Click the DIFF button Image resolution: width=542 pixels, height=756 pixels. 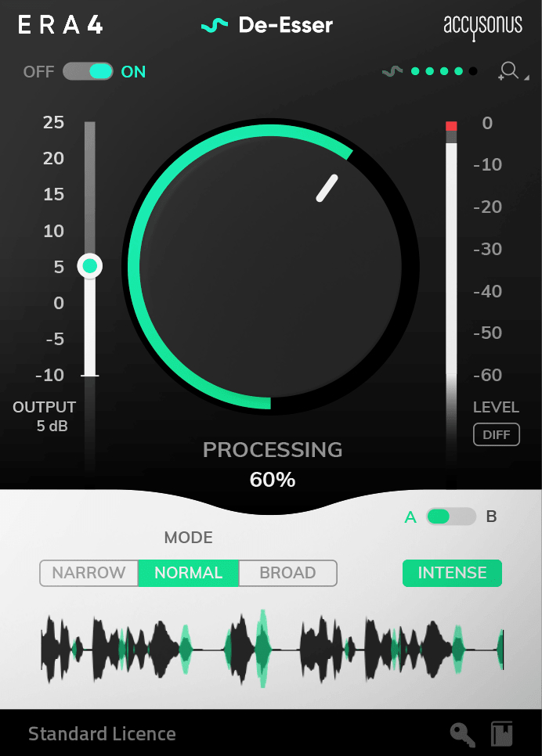pyautogui.click(x=496, y=434)
